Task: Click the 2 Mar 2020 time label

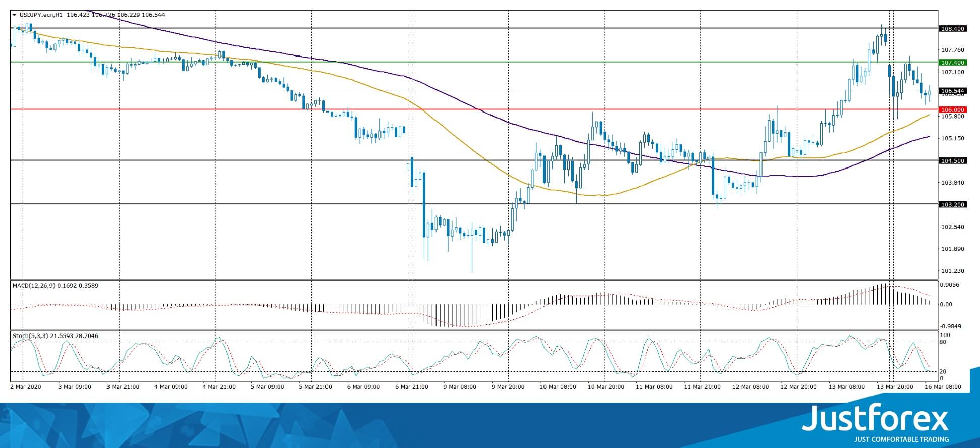Action: click(26, 387)
